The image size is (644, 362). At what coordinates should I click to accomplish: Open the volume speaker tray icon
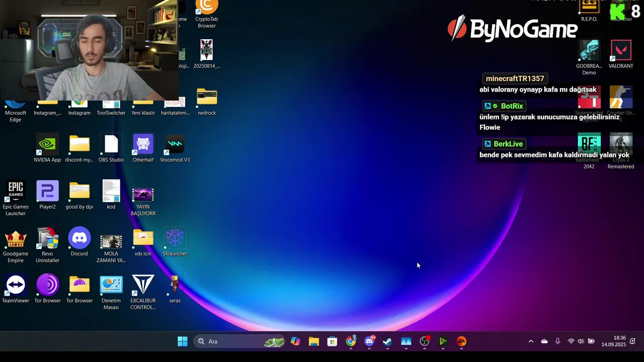[581, 341]
